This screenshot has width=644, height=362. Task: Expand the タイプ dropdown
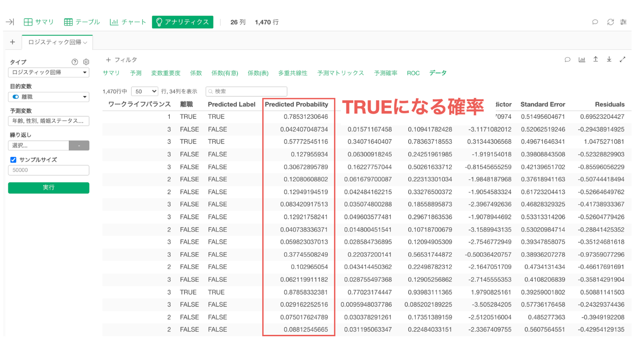[x=49, y=72]
